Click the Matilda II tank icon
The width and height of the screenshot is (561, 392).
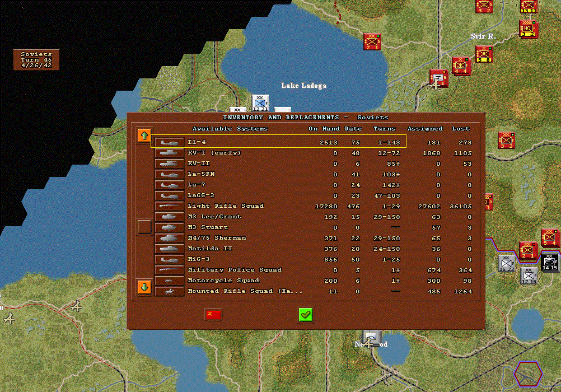[170, 249]
